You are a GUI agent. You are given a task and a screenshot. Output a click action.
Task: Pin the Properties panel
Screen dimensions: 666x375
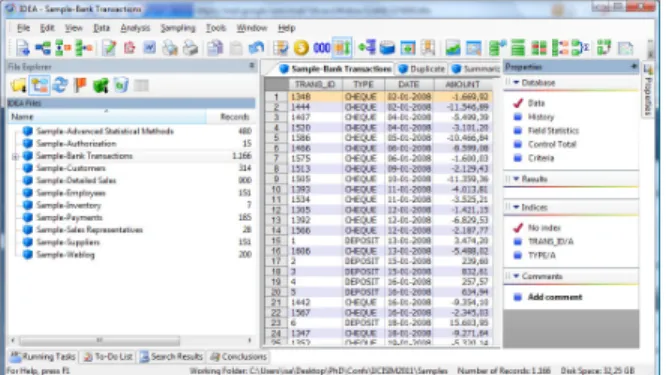tap(634, 66)
